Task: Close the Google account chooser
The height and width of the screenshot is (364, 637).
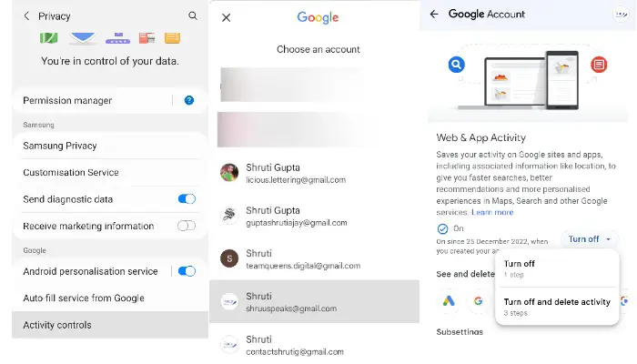Action: [227, 17]
